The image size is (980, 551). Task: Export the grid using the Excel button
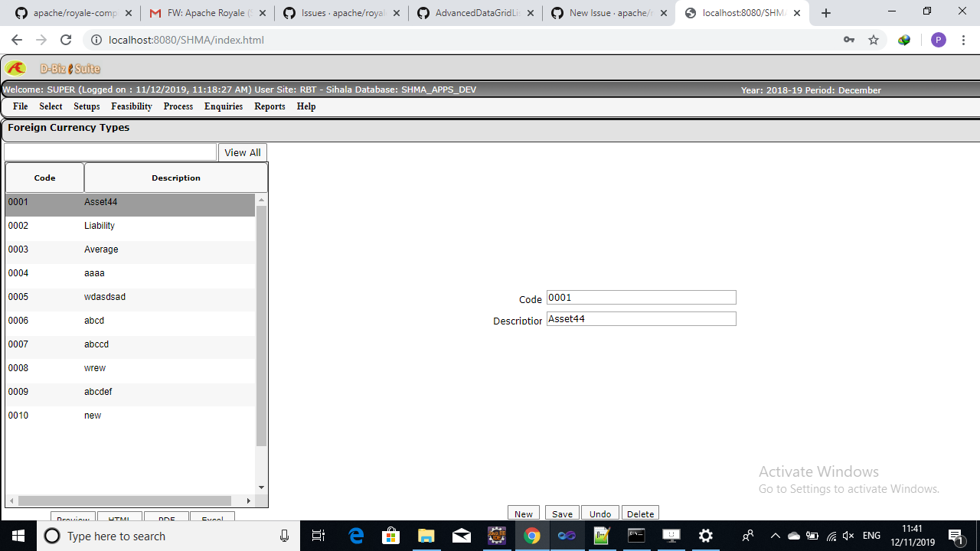(212, 519)
